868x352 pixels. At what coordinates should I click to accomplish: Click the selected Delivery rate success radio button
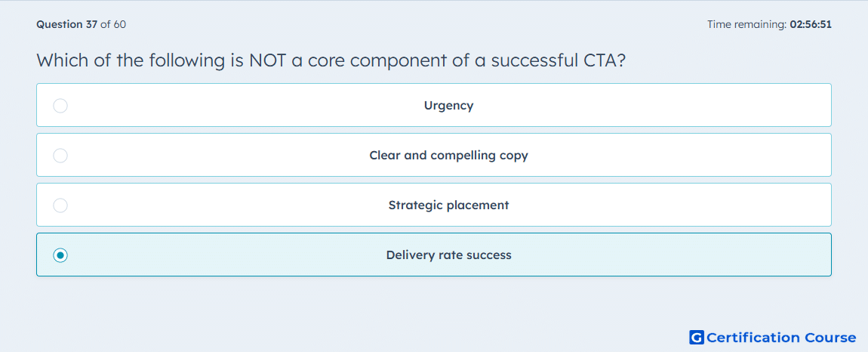(60, 255)
